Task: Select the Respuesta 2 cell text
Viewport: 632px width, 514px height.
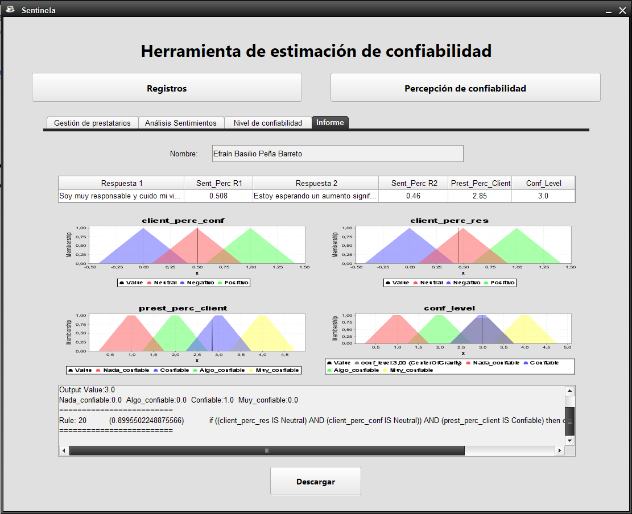Action: point(315,197)
